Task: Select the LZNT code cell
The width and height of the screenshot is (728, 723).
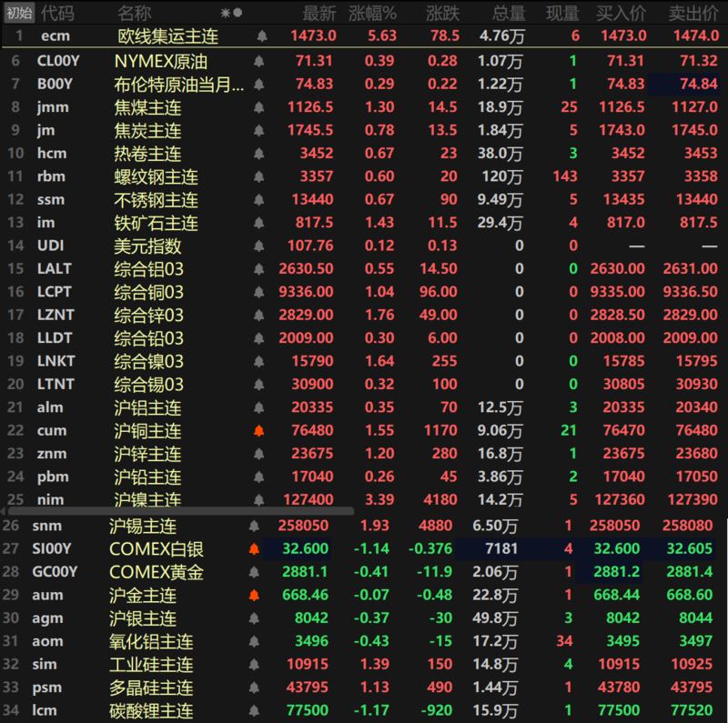Action: [56, 315]
